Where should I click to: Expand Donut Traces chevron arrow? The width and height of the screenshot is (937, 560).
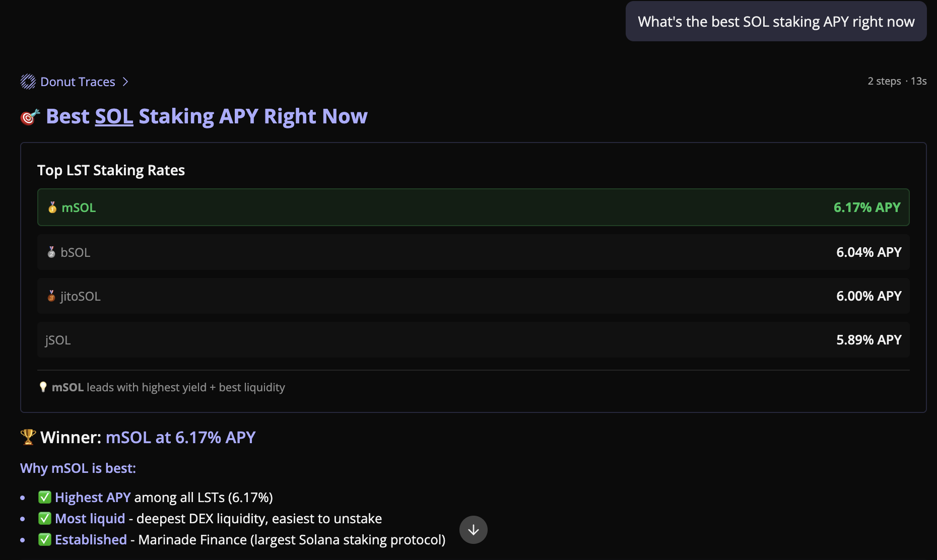tap(125, 82)
